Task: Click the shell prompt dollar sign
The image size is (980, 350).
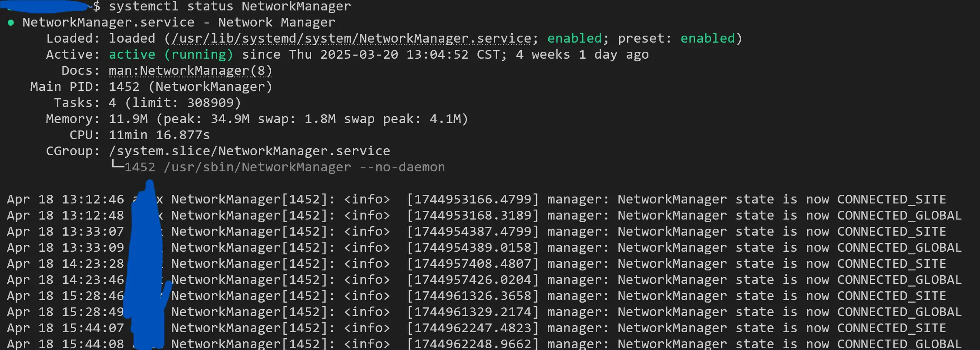Action: point(97,7)
